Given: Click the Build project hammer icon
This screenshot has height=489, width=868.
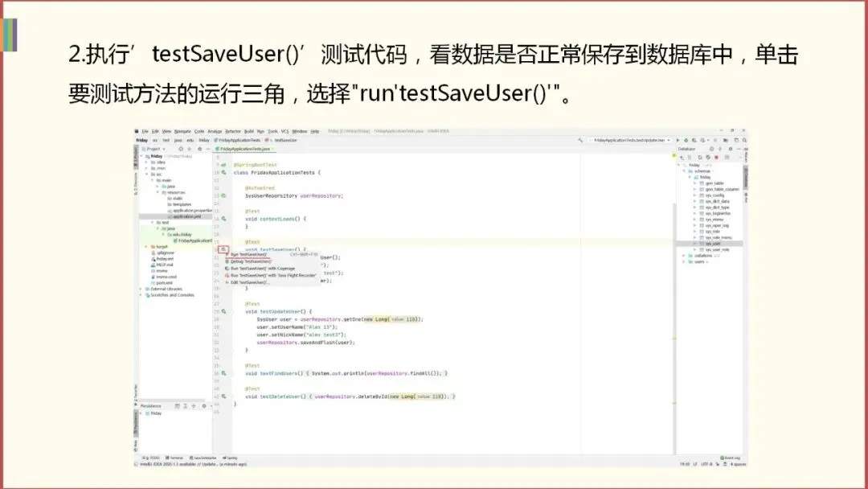Looking at the screenshot, I should point(580,140).
